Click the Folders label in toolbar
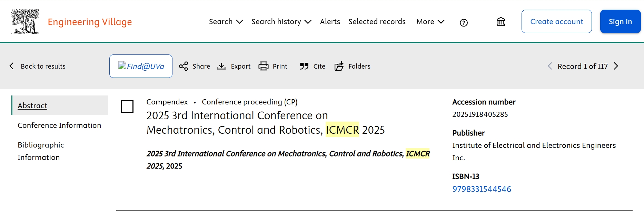The image size is (644, 213). [x=359, y=66]
